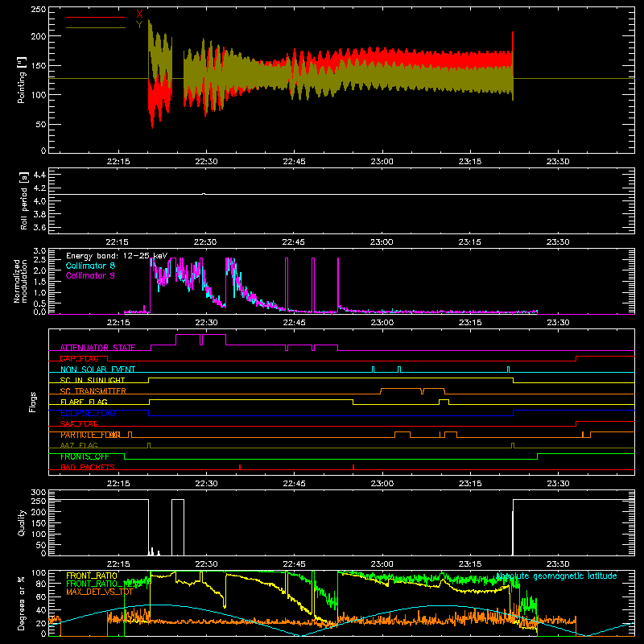Click the 'NON_SOLAR_EVENT' flag label
The width and height of the screenshot is (644, 644).
pyautogui.click(x=97, y=369)
